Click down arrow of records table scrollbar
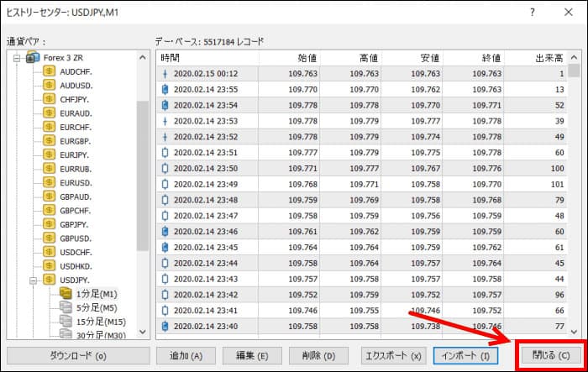Viewport: 588px width, 372px height. tap(574, 332)
